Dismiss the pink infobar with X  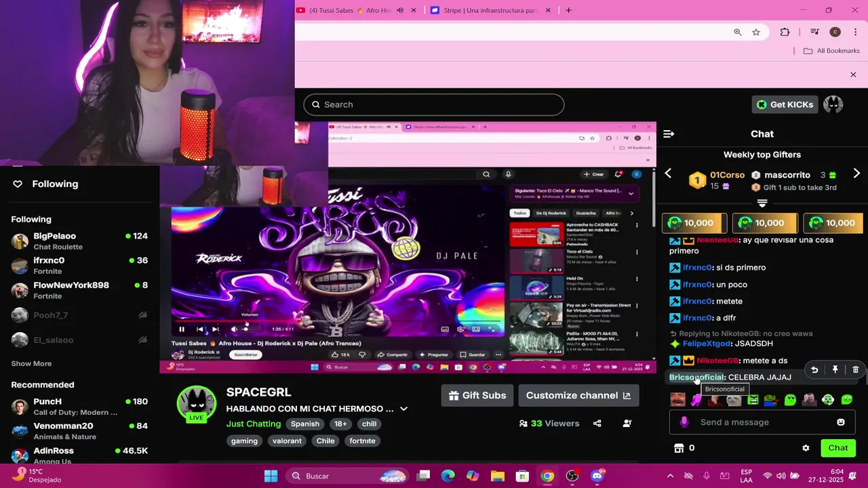click(853, 75)
